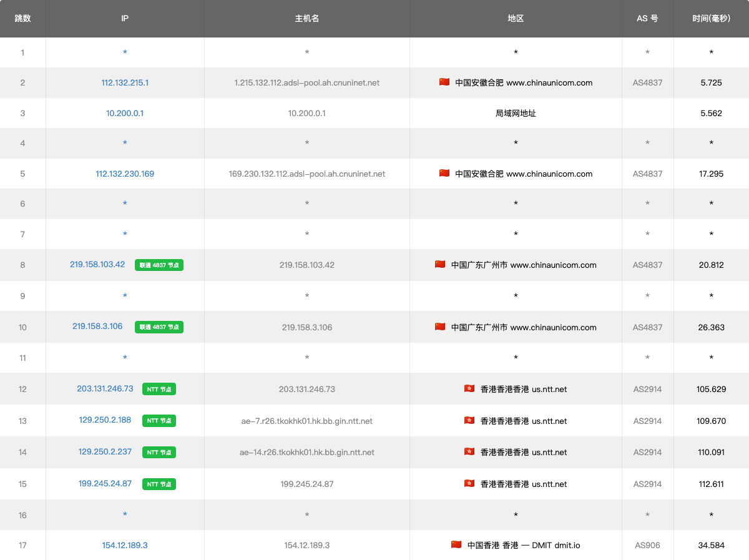Click the Hong Kong flag in hop 13 row
Screen dimensions: 749x560
[x=469, y=420]
